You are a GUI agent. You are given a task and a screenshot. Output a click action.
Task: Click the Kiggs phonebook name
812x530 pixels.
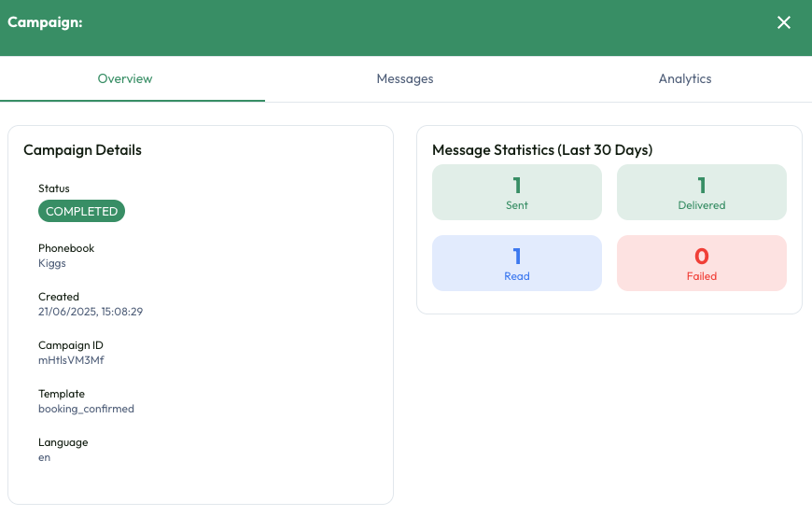[x=52, y=263]
